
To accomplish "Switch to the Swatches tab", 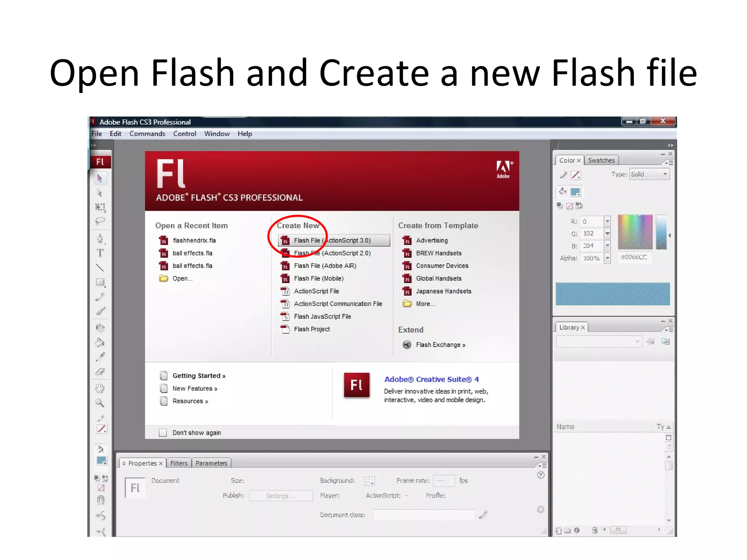I will pyautogui.click(x=601, y=160).
